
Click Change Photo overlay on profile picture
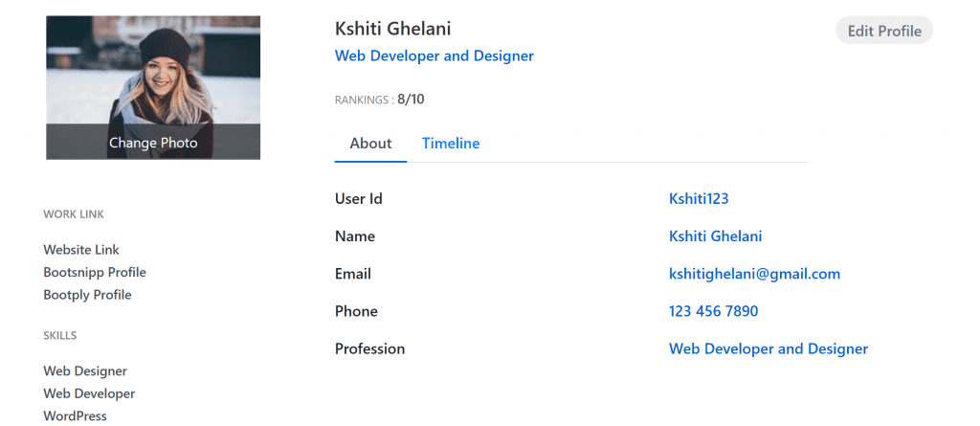(x=153, y=142)
